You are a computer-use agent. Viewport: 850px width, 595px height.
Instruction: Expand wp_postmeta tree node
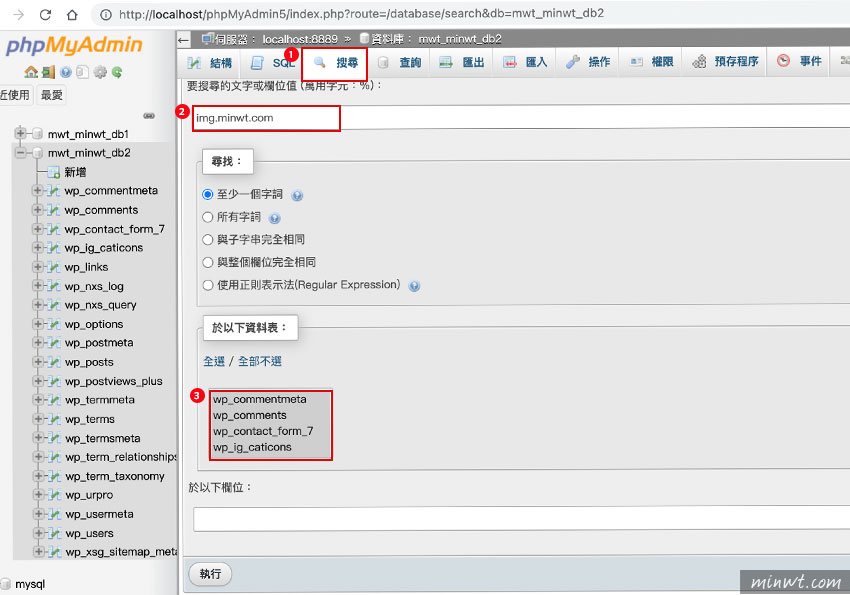click(x=37, y=342)
